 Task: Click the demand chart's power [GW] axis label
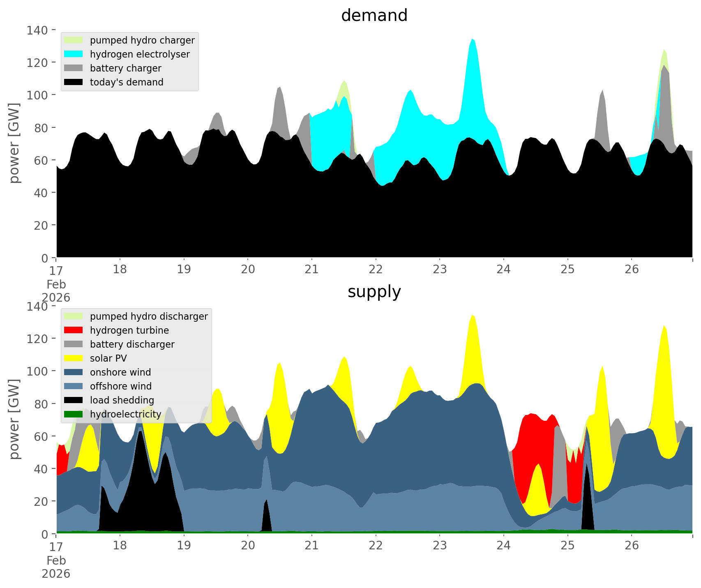coord(14,143)
